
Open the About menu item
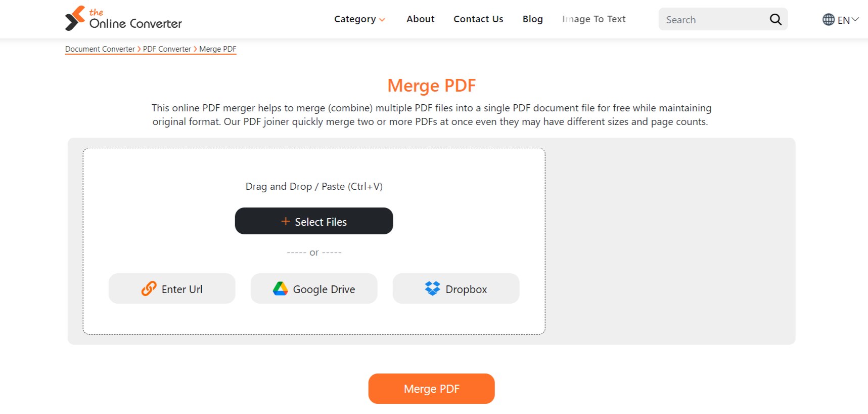coord(420,19)
